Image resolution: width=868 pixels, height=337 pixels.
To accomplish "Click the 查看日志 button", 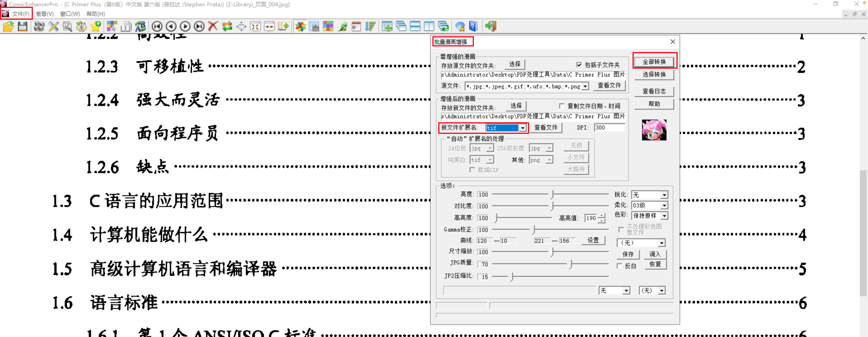I will point(654,91).
